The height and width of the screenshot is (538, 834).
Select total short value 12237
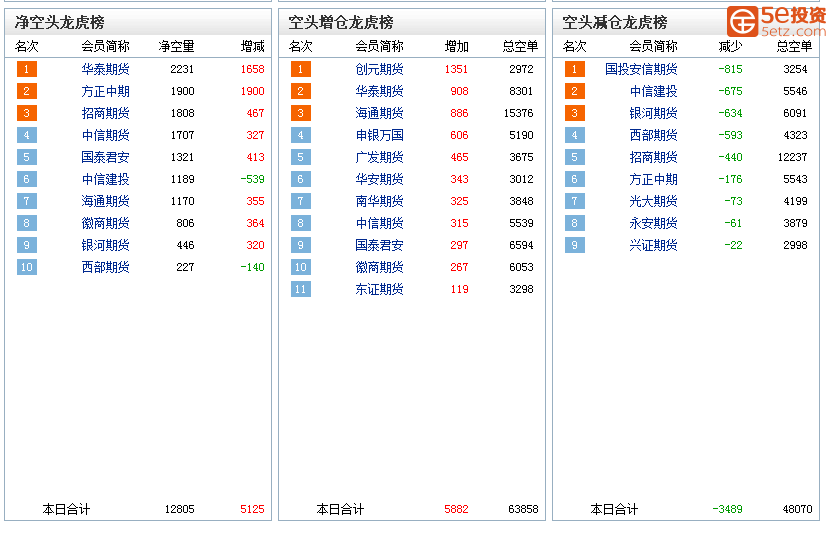pos(792,157)
